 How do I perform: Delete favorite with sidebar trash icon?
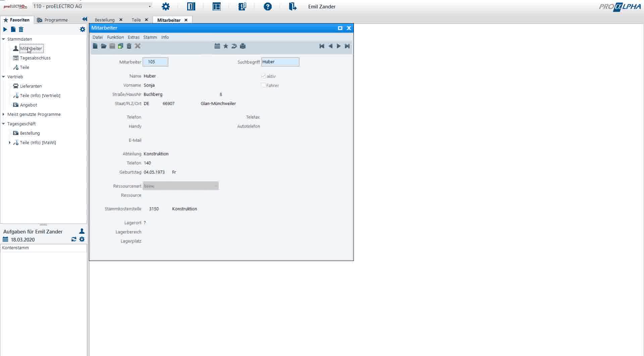pos(21,30)
